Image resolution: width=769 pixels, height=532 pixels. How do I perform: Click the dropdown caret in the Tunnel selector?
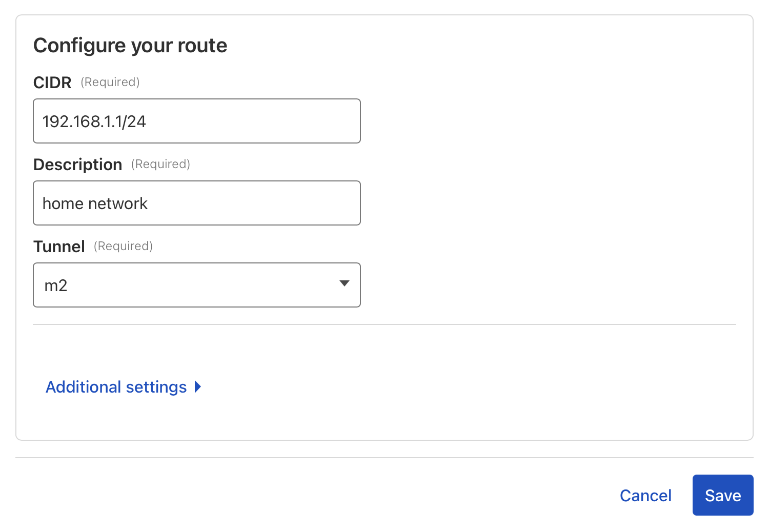coord(345,283)
